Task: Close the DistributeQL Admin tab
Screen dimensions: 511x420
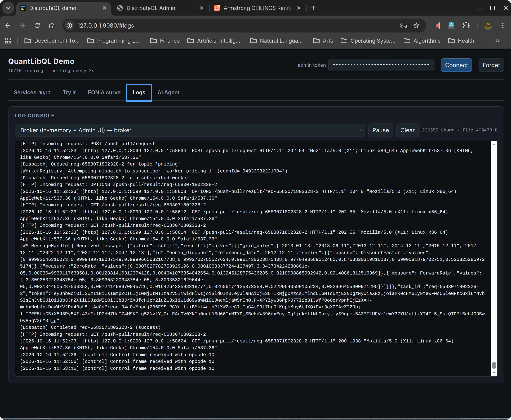Action: point(202,8)
